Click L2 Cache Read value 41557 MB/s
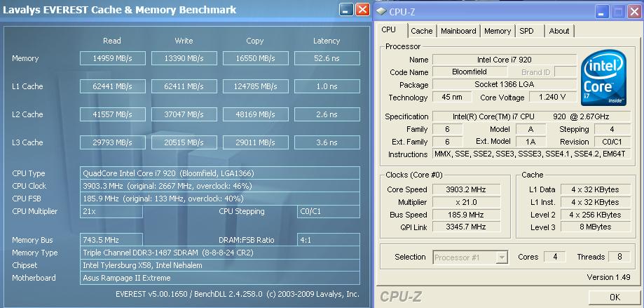 coord(113,114)
